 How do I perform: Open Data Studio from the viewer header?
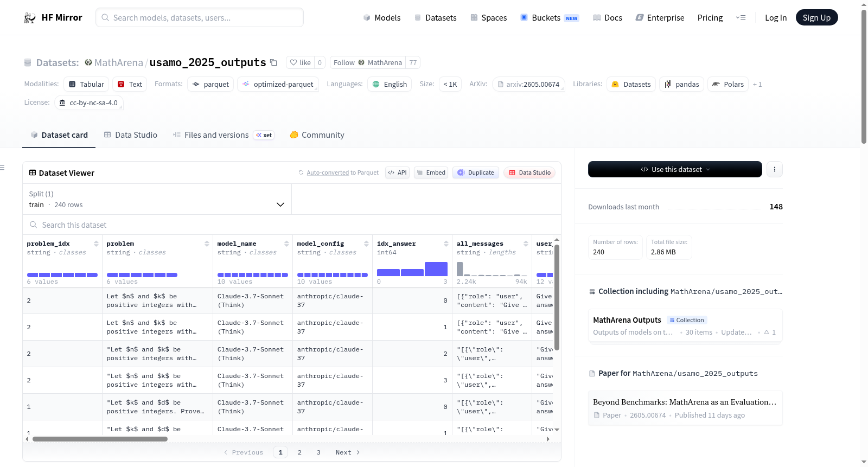529,172
